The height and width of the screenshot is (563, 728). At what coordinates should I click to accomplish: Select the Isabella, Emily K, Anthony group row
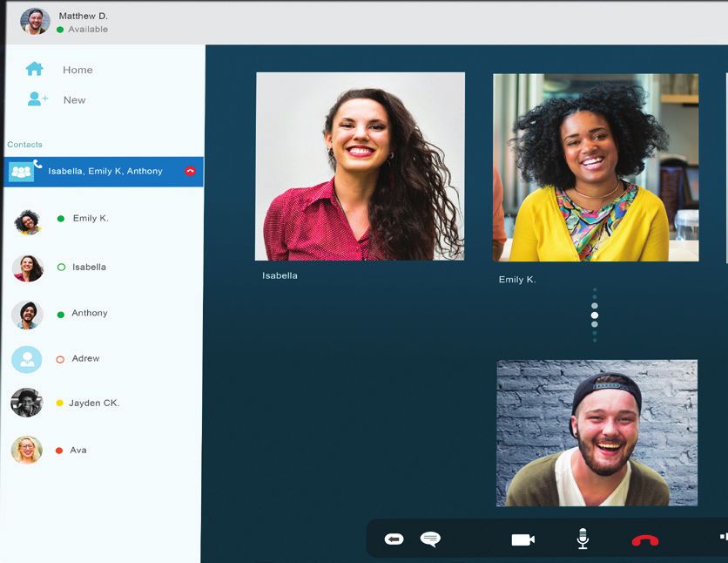point(104,172)
